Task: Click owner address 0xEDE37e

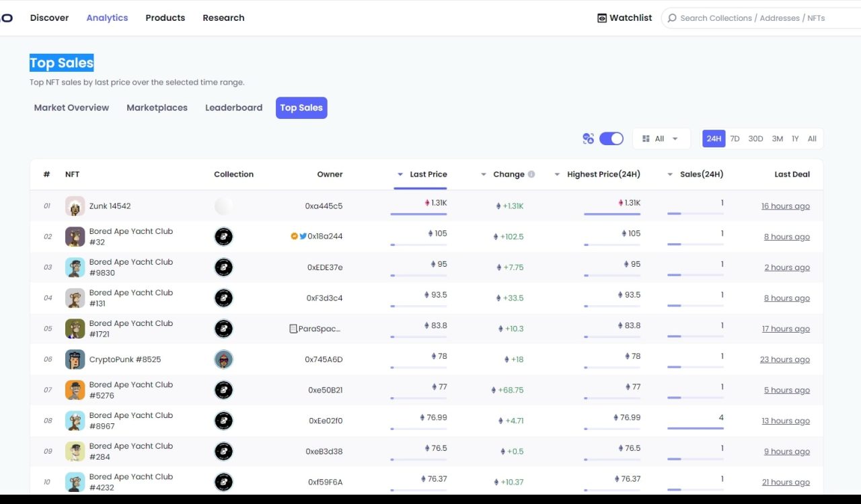Action: (x=325, y=267)
